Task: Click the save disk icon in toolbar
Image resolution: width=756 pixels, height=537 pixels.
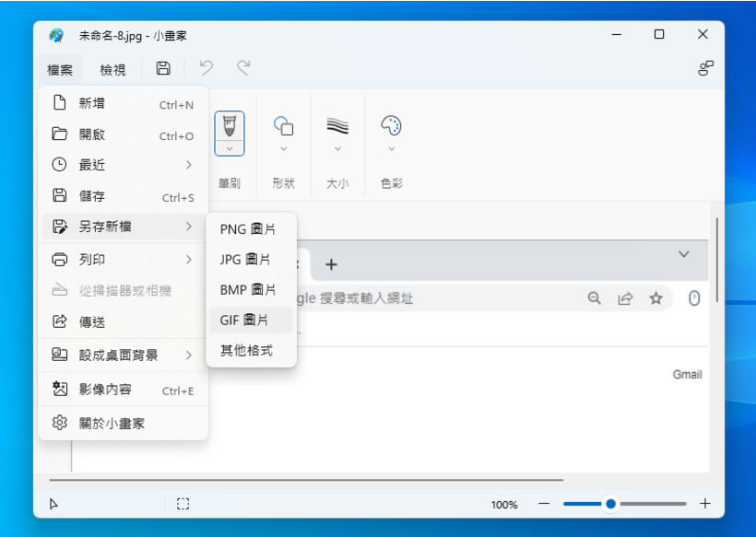Action: 163,69
